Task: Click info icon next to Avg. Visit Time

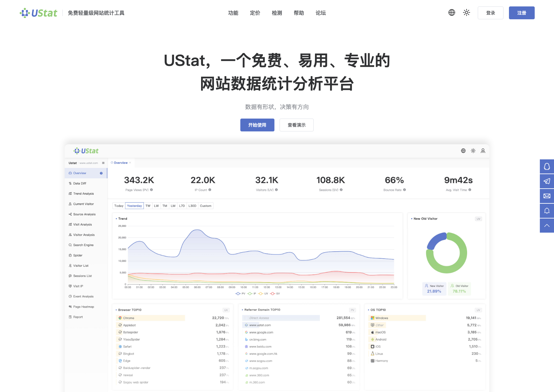Action: (470, 190)
